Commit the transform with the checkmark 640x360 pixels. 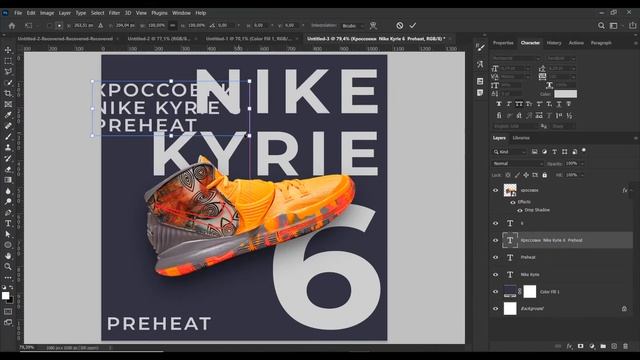(x=413, y=25)
